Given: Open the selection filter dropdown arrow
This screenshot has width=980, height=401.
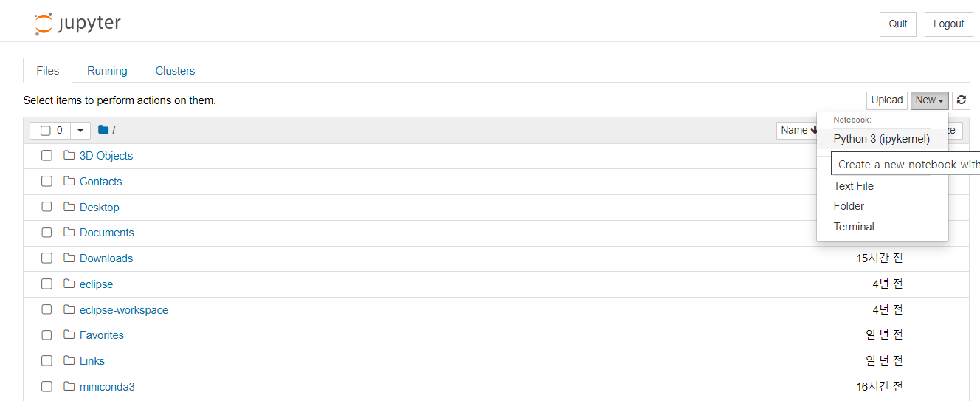Looking at the screenshot, I should (x=80, y=131).
